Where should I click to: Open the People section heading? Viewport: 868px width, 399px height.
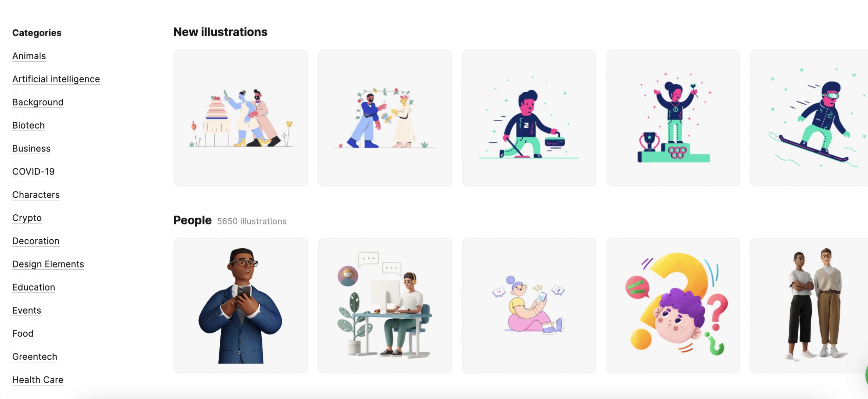coord(192,220)
